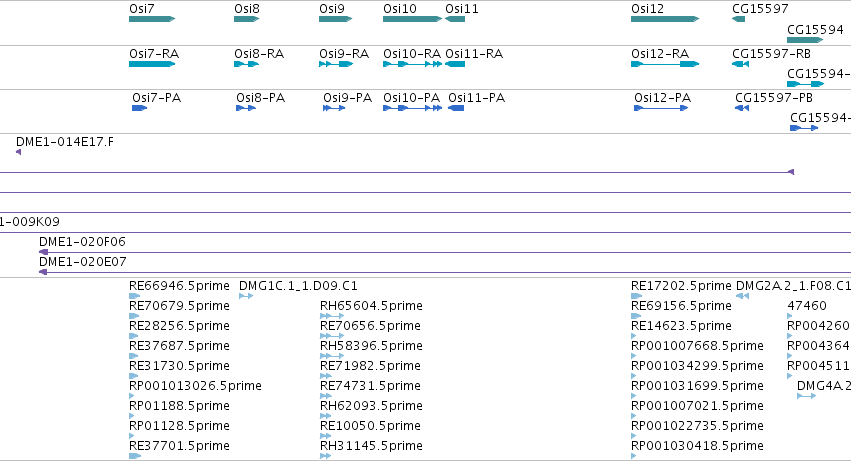Click the RE14623.5prime EST label
The image size is (851, 461).
[x=681, y=326]
